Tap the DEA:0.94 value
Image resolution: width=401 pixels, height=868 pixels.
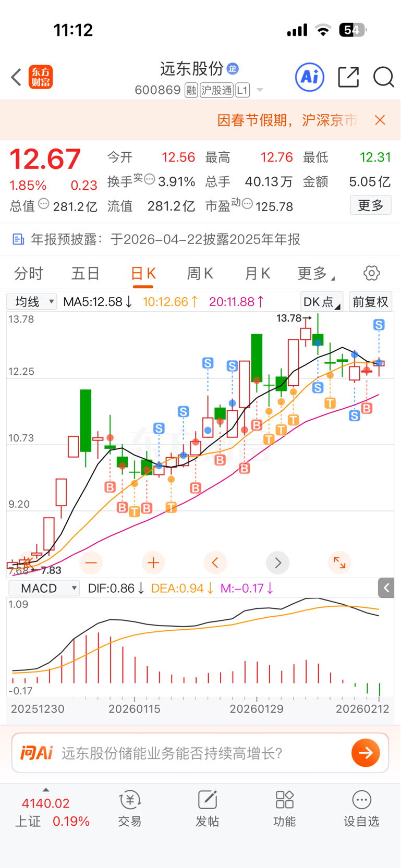(182, 589)
